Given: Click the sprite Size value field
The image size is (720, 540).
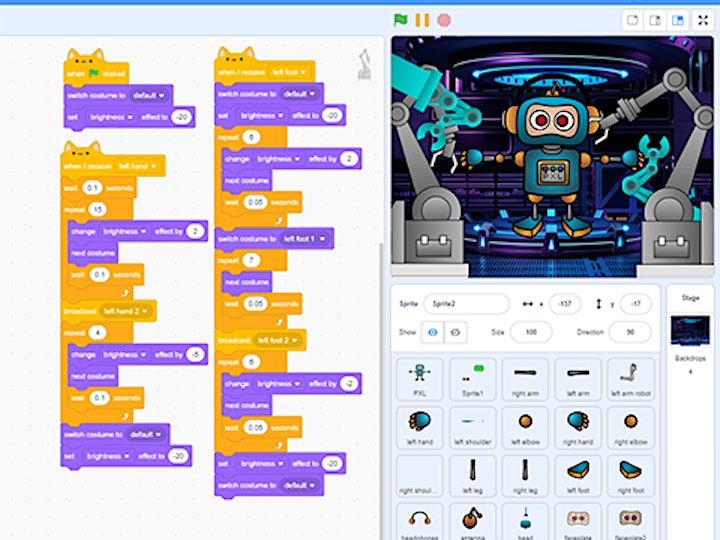Looking at the screenshot, I should [x=530, y=332].
